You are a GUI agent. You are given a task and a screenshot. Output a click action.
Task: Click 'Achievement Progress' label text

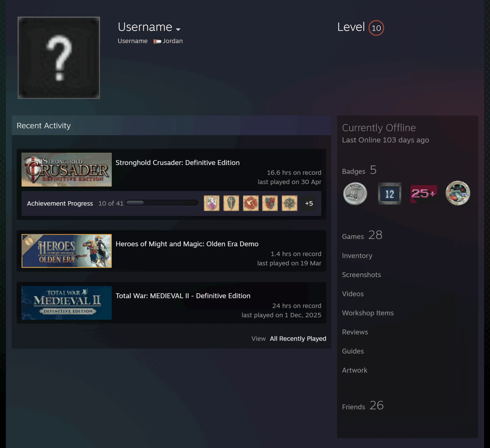(x=60, y=203)
